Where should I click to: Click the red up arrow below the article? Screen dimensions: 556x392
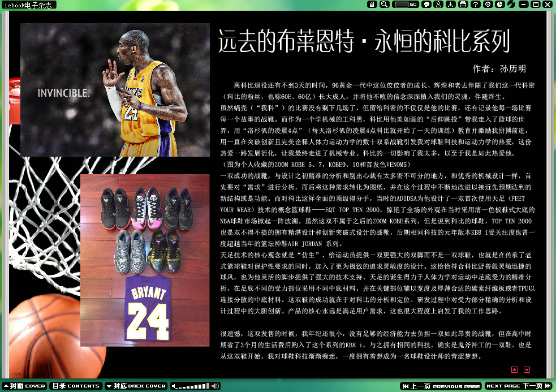(x=515, y=369)
